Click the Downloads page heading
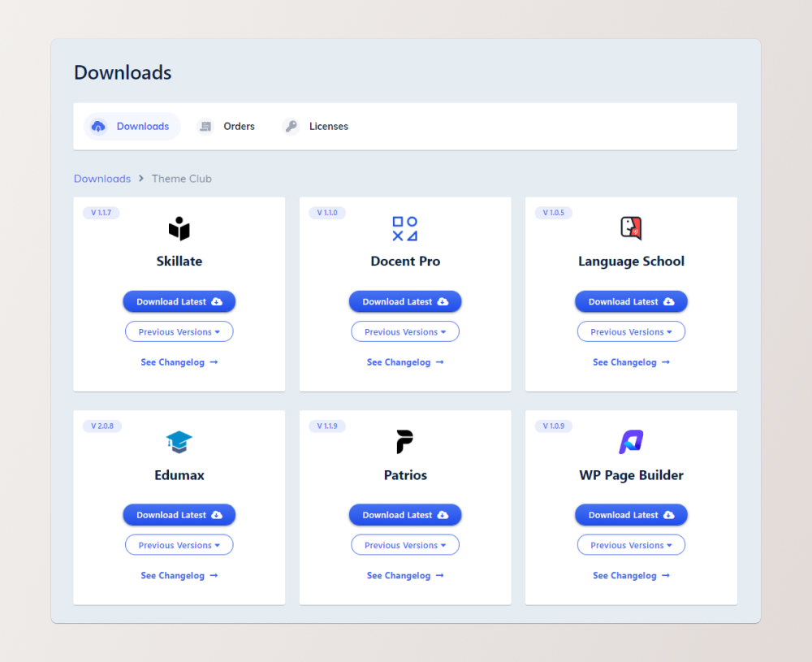 [x=123, y=72]
